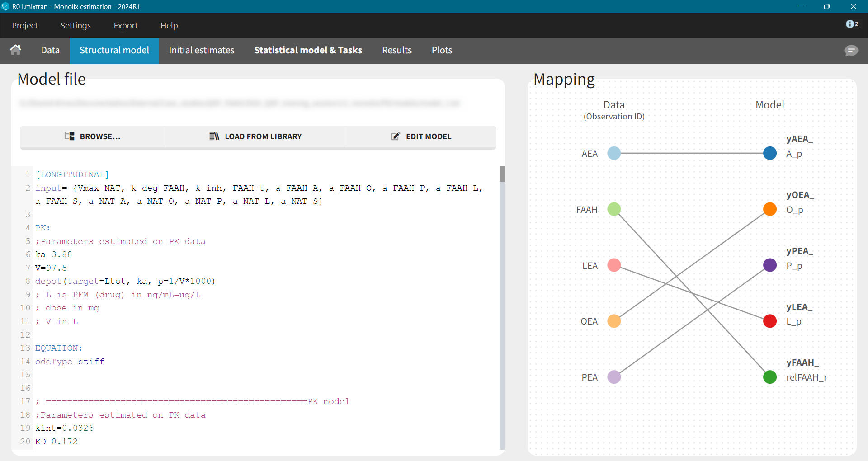Click the info notifications icon

click(851, 24)
